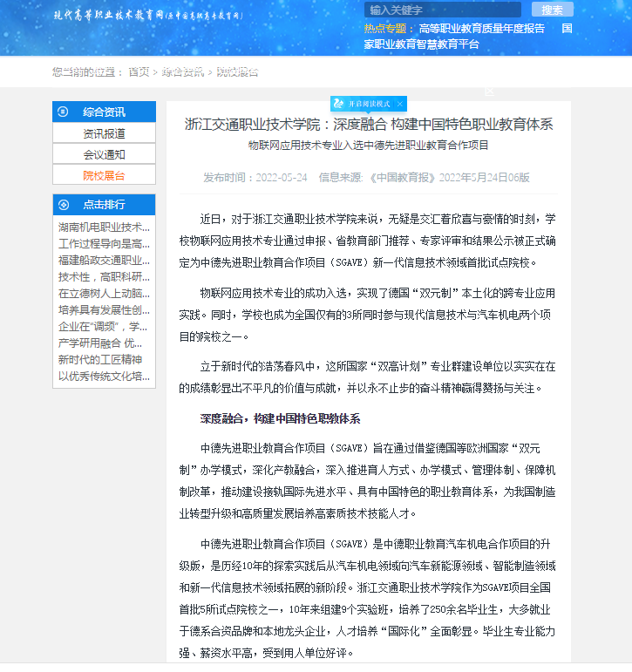Open ranked article 福建船政交通职业...

(104, 260)
